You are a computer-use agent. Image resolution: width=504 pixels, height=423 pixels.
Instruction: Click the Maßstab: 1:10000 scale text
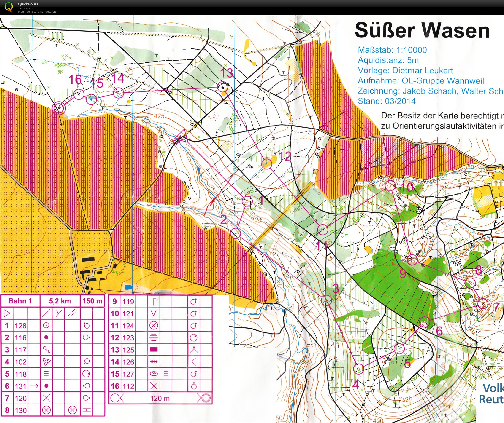click(x=392, y=50)
